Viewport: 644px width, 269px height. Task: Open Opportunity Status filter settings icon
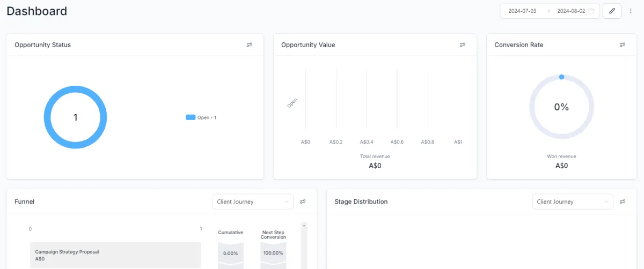click(250, 45)
